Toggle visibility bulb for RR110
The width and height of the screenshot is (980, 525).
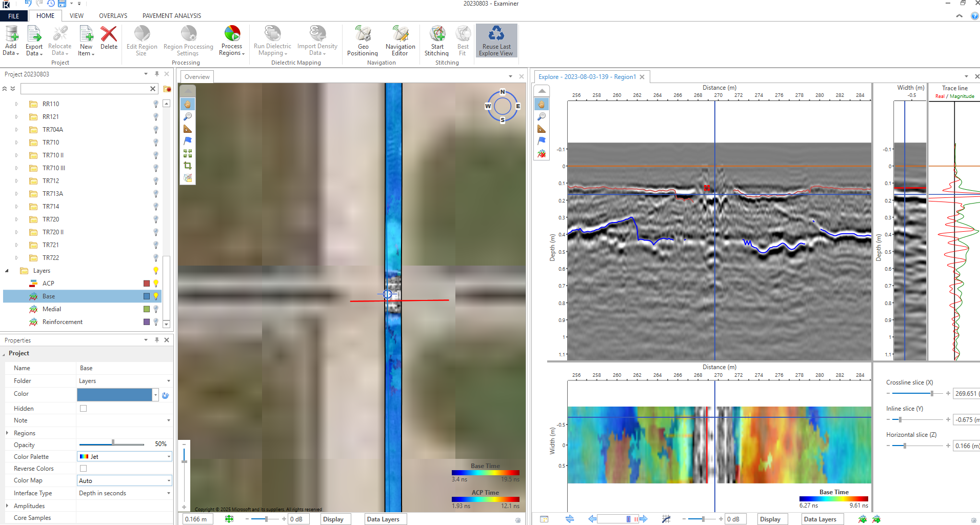click(x=156, y=104)
